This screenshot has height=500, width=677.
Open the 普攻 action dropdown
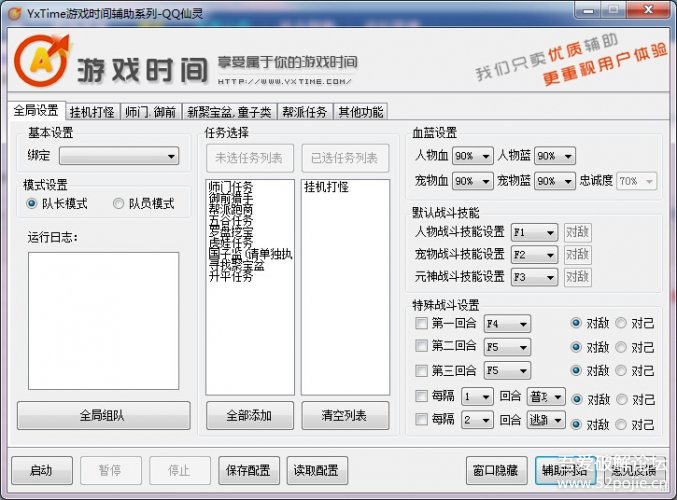coord(546,396)
